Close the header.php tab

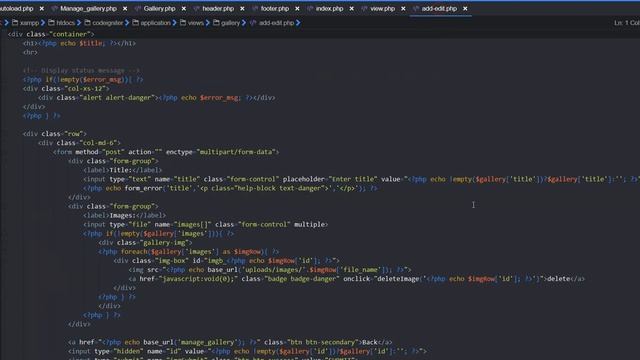pyautogui.click(x=242, y=9)
